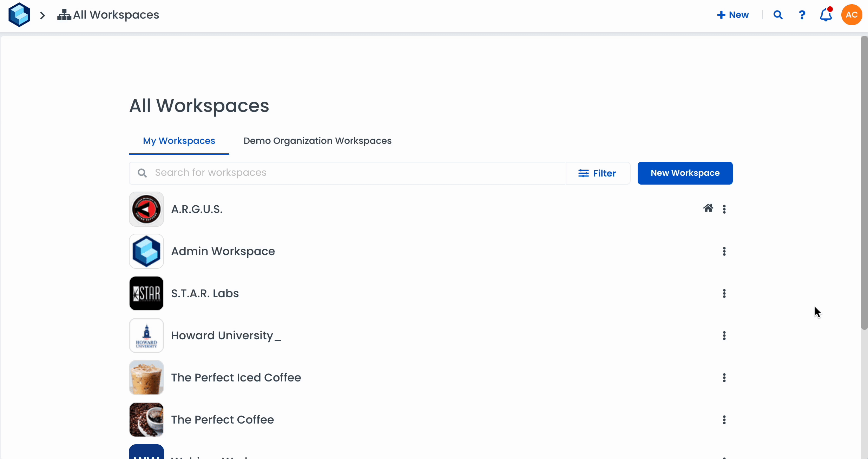Open Howard University three-dot options menu
The height and width of the screenshot is (459, 868).
(724, 335)
